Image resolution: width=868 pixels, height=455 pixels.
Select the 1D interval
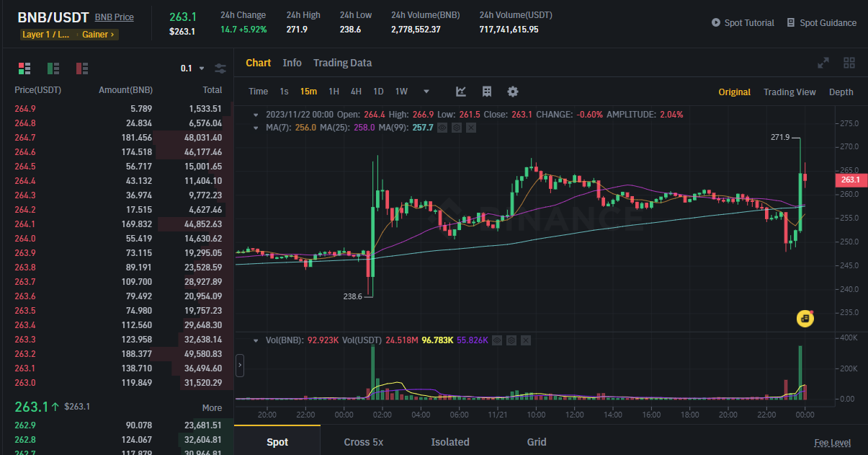click(378, 92)
